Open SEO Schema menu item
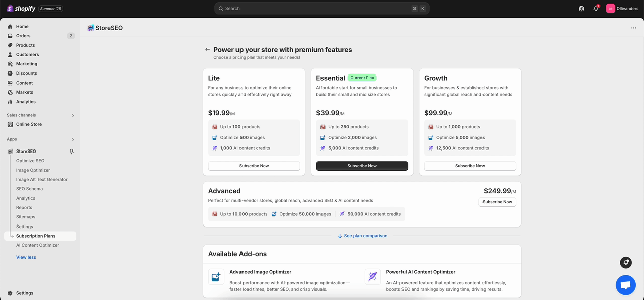This screenshot has height=300, width=644. 29,189
